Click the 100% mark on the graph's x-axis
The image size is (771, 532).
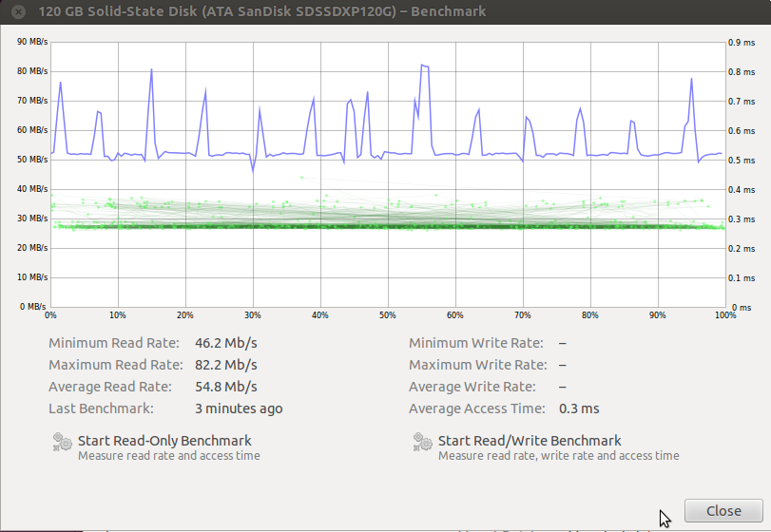coord(725,315)
